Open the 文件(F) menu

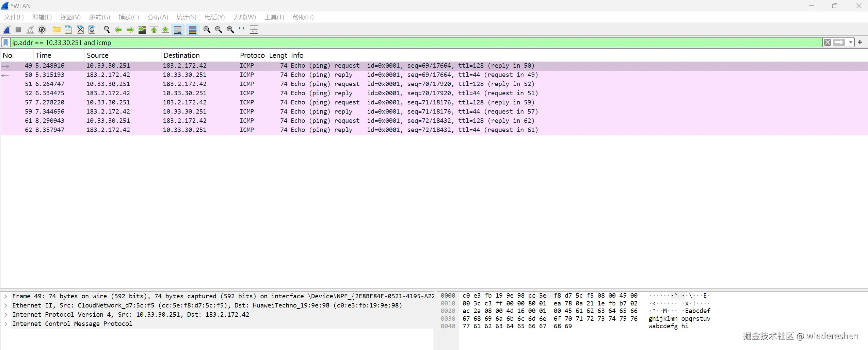click(14, 17)
